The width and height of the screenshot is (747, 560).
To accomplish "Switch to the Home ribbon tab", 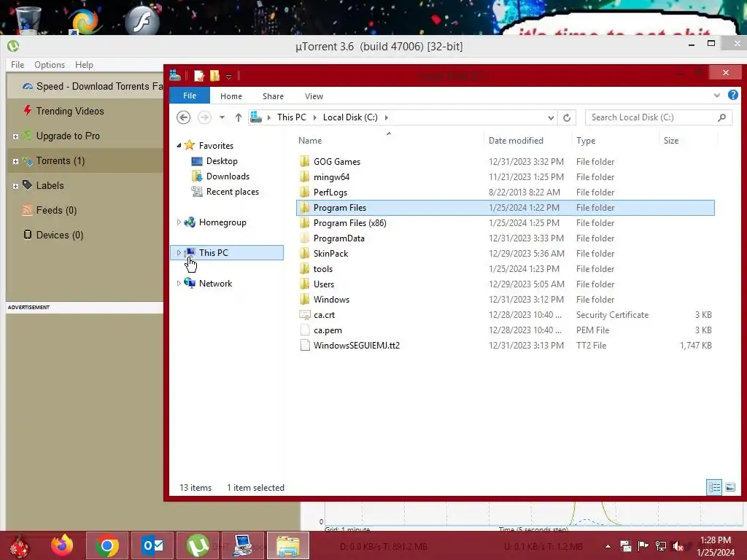I will (x=231, y=96).
